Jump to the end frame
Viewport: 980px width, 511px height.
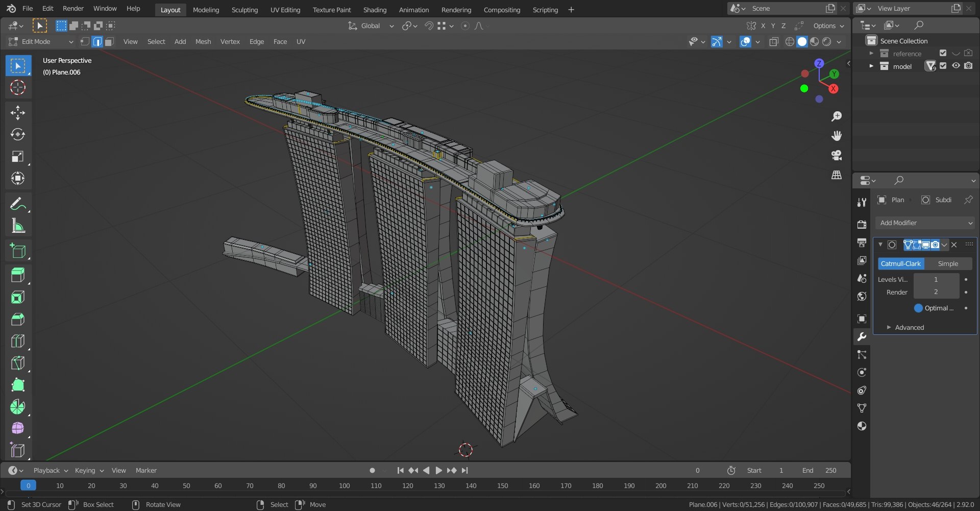tap(464, 471)
